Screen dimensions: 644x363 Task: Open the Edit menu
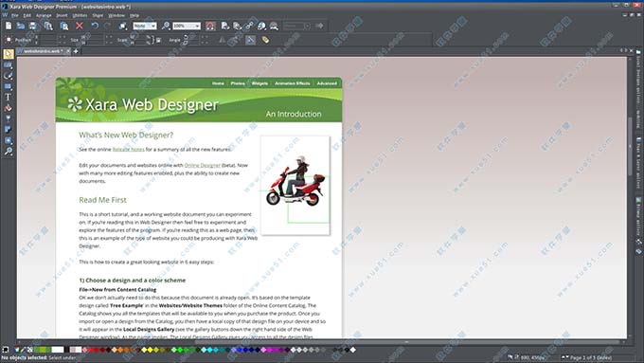[27, 15]
